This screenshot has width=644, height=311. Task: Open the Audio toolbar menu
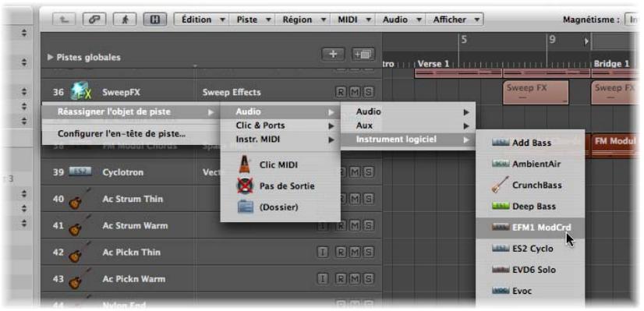pos(401,19)
